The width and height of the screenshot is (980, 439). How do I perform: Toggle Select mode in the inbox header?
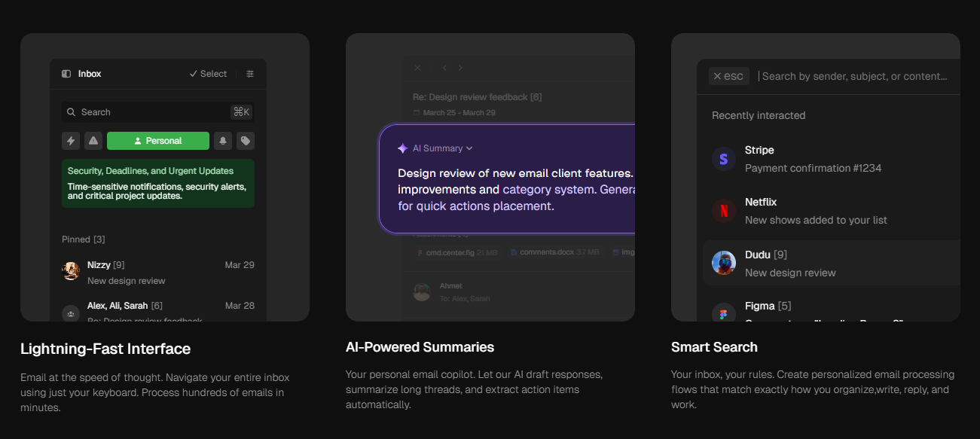point(208,74)
